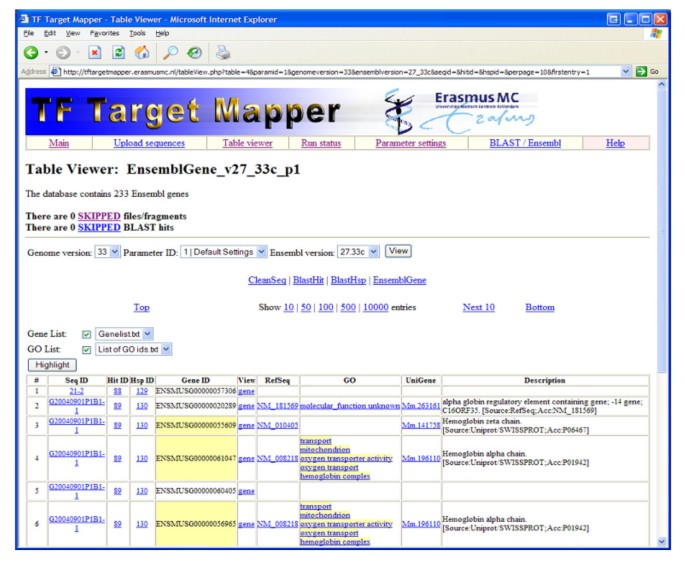The height and width of the screenshot is (582, 685).
Task: Open the pink Help tab on page
Action: tap(615, 143)
